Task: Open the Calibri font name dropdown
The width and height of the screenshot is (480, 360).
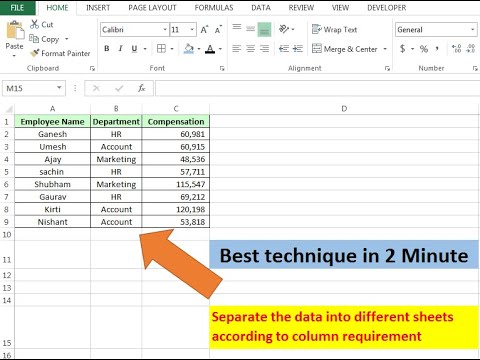Action: click(165, 30)
